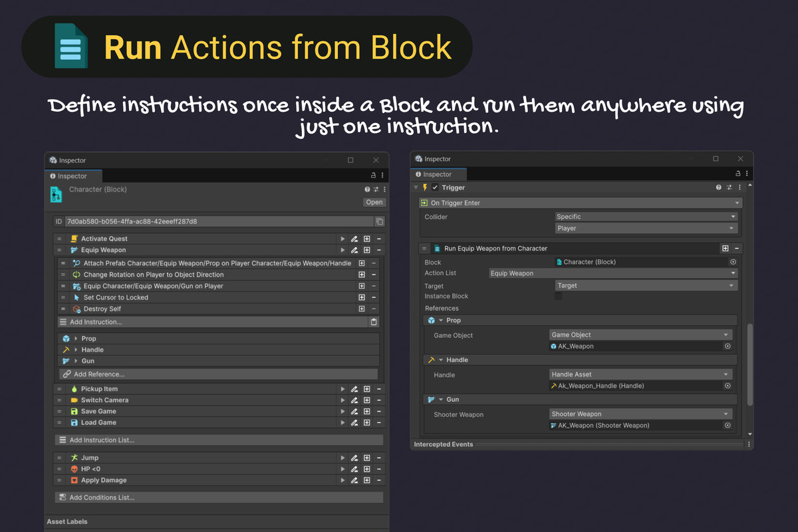Click the Save Game floppy disk icon
This screenshot has height=532, width=798.
[x=74, y=411]
